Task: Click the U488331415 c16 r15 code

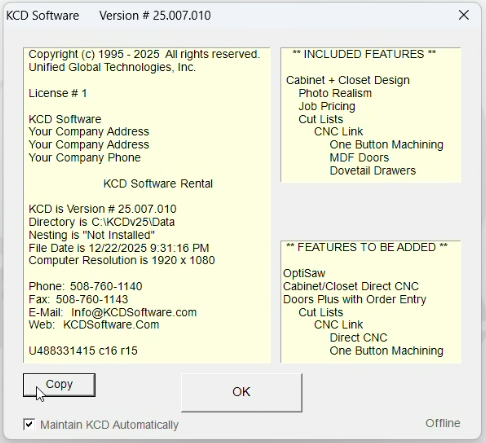Action: coord(83,351)
